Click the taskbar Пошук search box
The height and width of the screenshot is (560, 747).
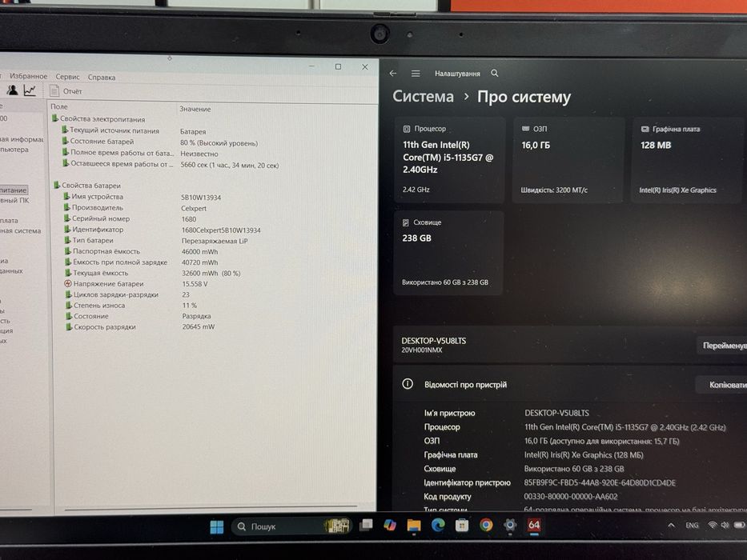[291, 526]
